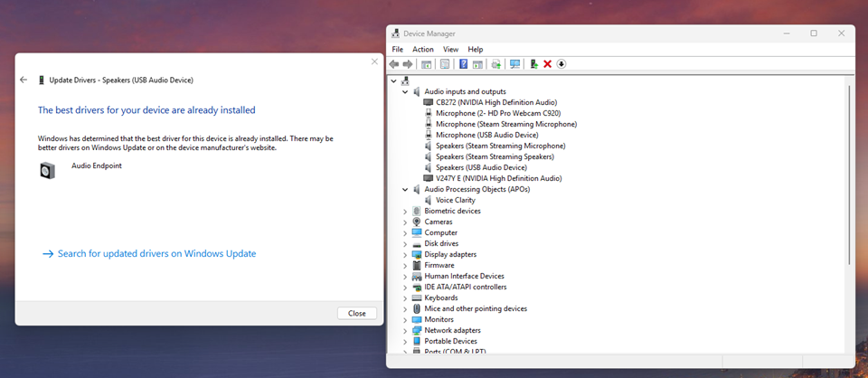Scan for hardware changes via monitor magnifier icon

[514, 64]
